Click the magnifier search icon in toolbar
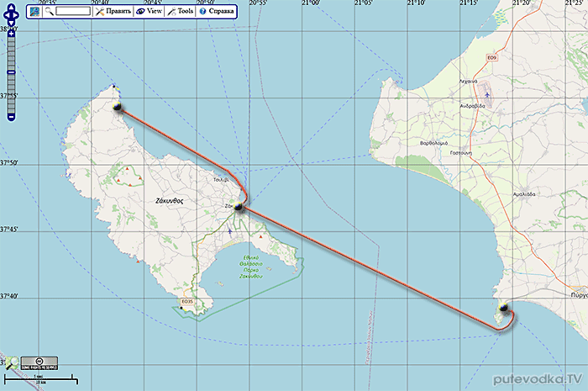588x391 pixels. click(x=49, y=11)
